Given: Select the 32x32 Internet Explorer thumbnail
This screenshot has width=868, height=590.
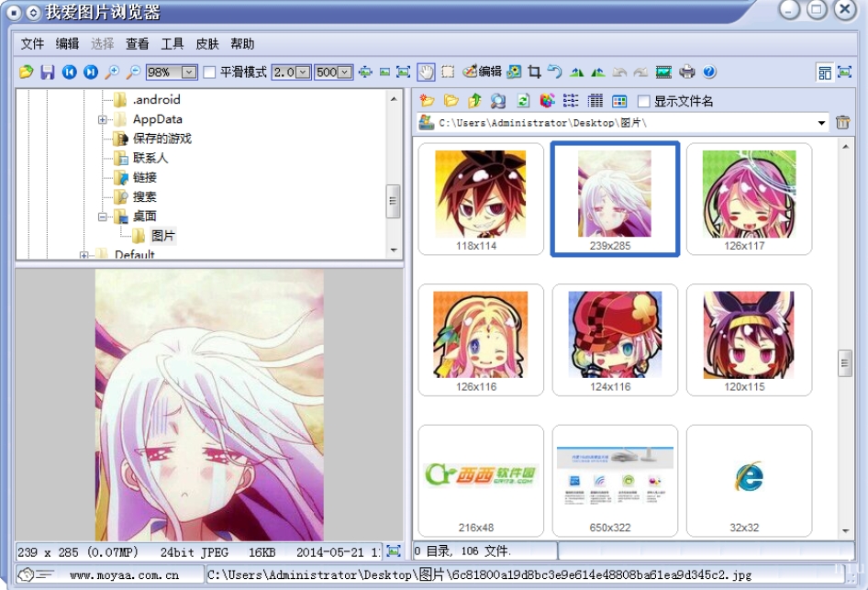Looking at the screenshot, I should 749,481.
